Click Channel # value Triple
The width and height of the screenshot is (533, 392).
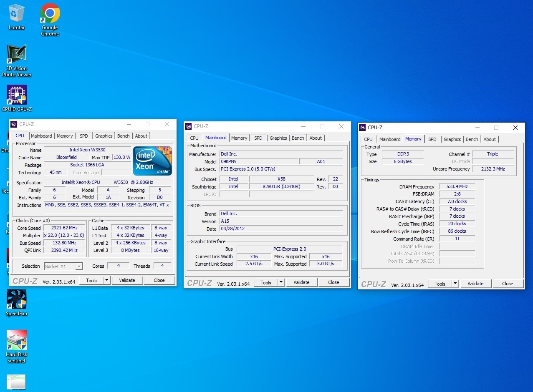point(493,154)
